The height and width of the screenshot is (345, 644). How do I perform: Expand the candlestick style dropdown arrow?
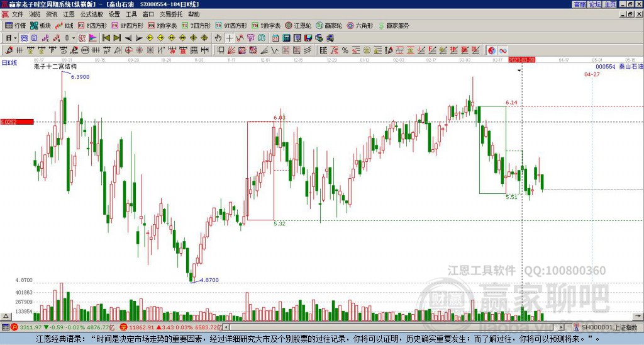(x=74, y=38)
